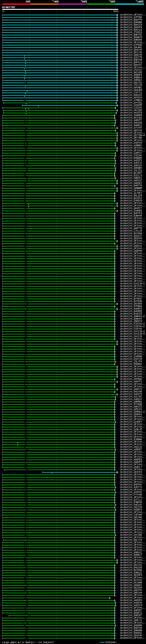146x644 pixels.
Task: Click hit label UniRef100_B6SXM5
Action: pos(131,72)
